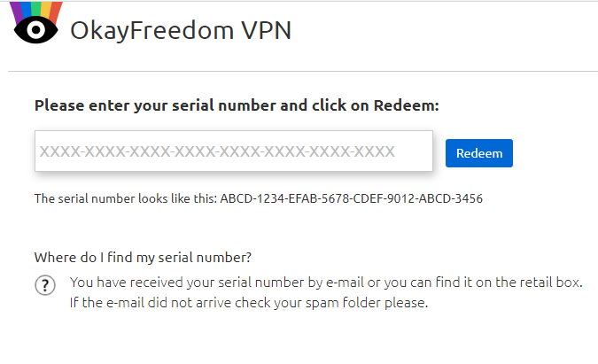
Task: Click the word Redeem in the bold heading
Action: (x=405, y=105)
